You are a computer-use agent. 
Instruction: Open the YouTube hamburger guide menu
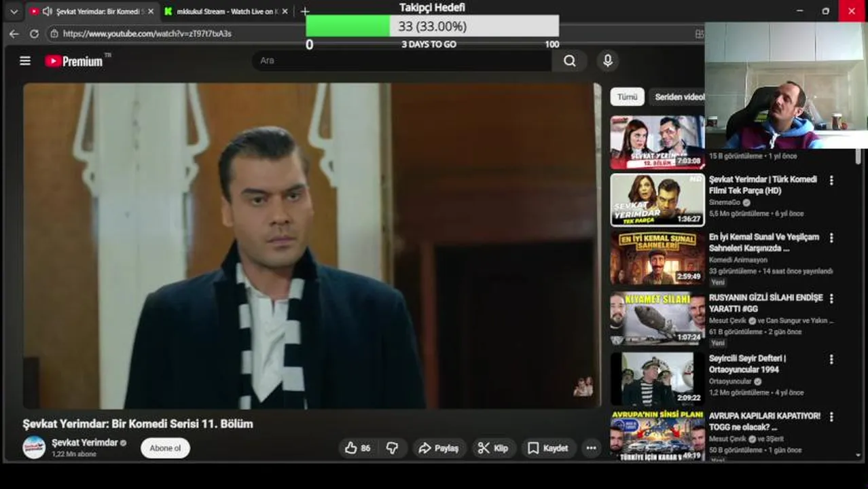pyautogui.click(x=25, y=61)
